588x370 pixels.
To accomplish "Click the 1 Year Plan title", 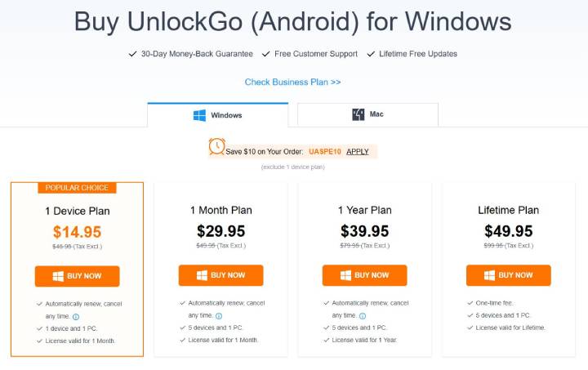I will point(364,210).
